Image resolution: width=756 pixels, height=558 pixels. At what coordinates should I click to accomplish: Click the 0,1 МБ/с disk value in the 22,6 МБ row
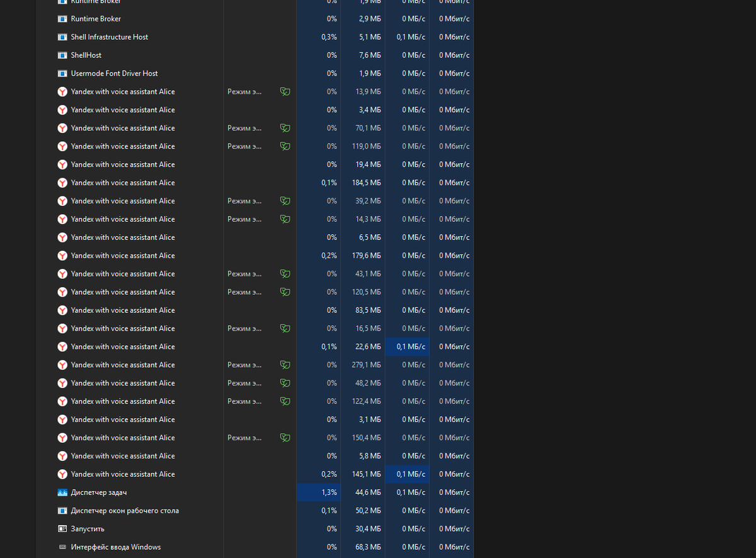411,347
